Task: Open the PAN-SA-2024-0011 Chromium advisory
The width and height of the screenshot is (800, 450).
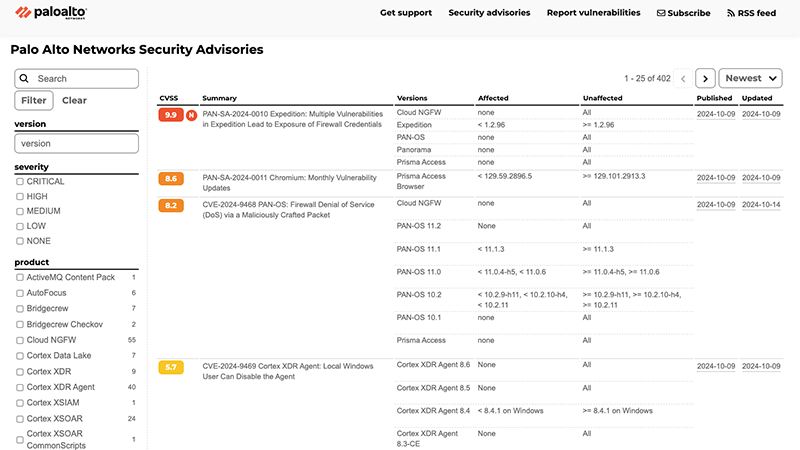Action: [289, 183]
